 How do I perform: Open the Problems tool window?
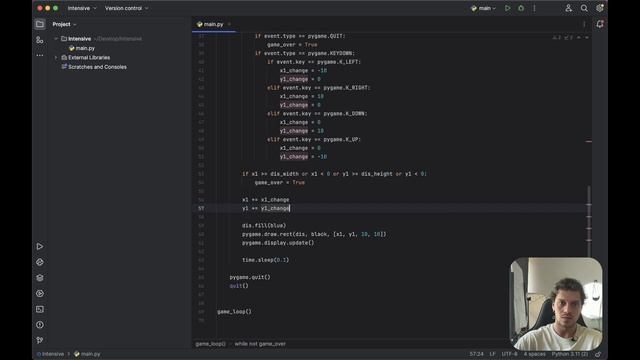[x=40, y=325]
